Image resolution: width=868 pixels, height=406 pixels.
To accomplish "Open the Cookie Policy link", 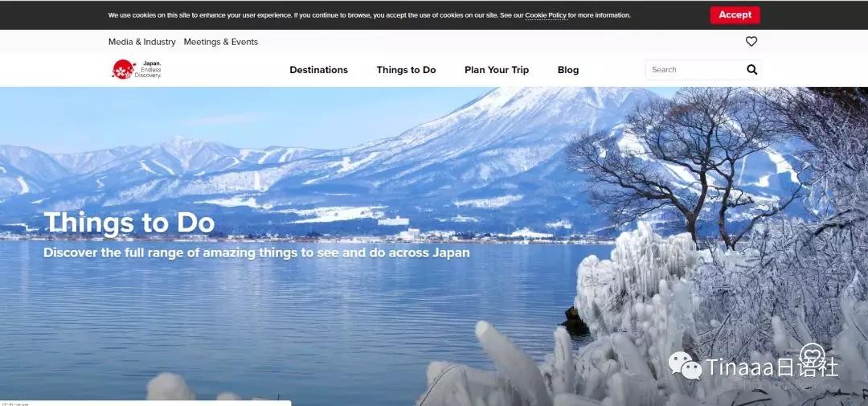I will tap(546, 15).
